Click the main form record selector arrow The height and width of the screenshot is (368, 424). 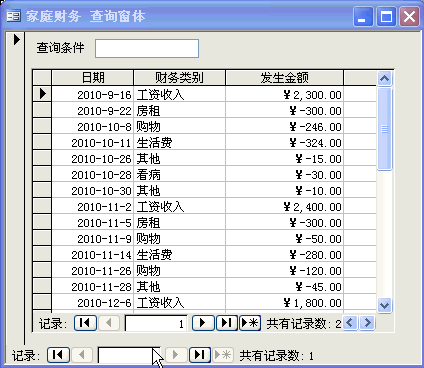click(16, 40)
